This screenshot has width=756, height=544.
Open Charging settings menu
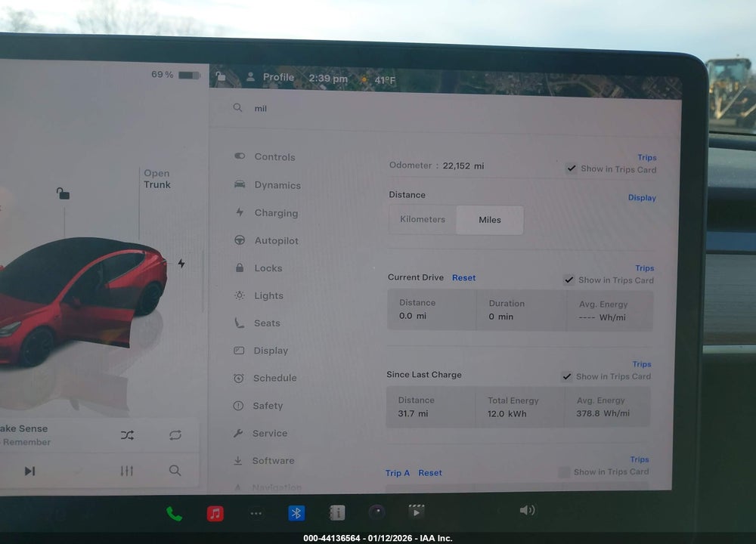266,212
